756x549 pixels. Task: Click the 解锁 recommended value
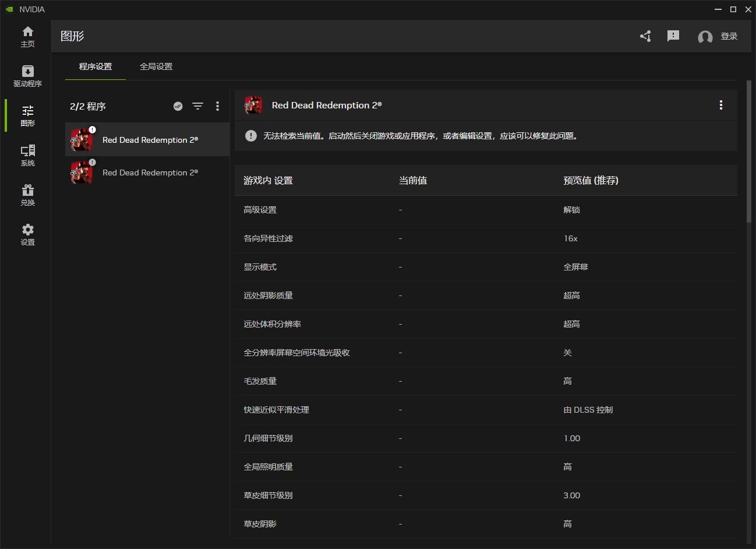click(x=571, y=210)
